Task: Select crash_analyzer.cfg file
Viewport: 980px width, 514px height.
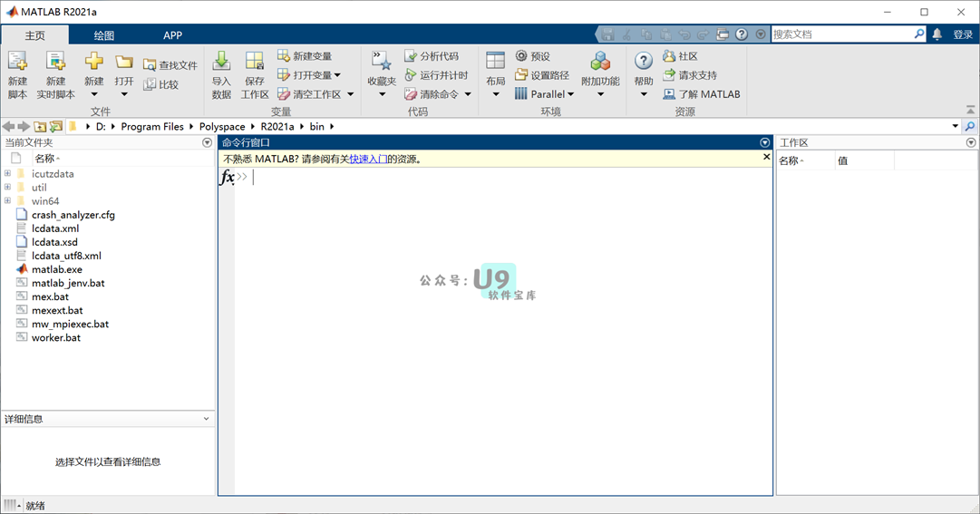Action: click(73, 215)
